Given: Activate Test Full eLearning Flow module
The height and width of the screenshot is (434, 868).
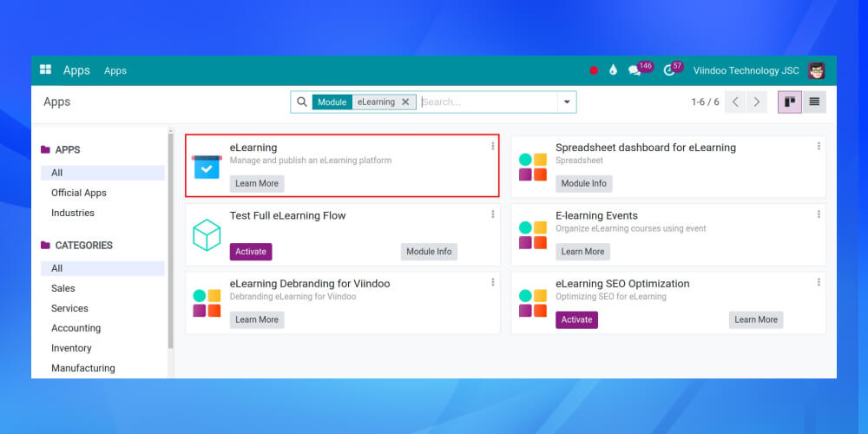Looking at the screenshot, I should pyautogui.click(x=251, y=252).
